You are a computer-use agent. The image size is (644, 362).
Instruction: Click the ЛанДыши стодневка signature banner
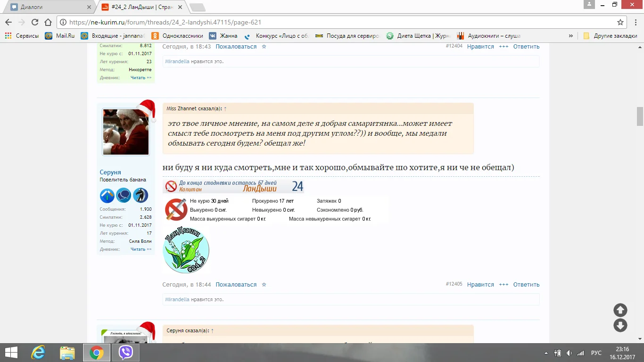click(x=233, y=187)
